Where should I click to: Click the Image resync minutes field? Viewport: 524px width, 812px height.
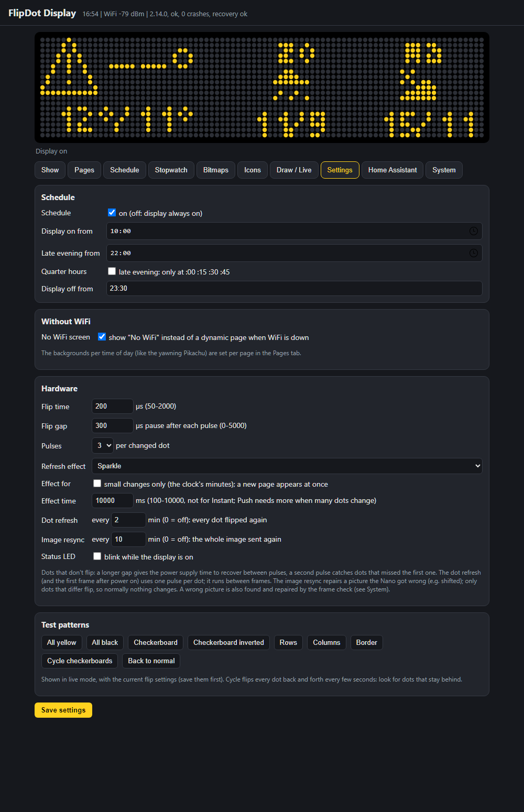coord(128,539)
